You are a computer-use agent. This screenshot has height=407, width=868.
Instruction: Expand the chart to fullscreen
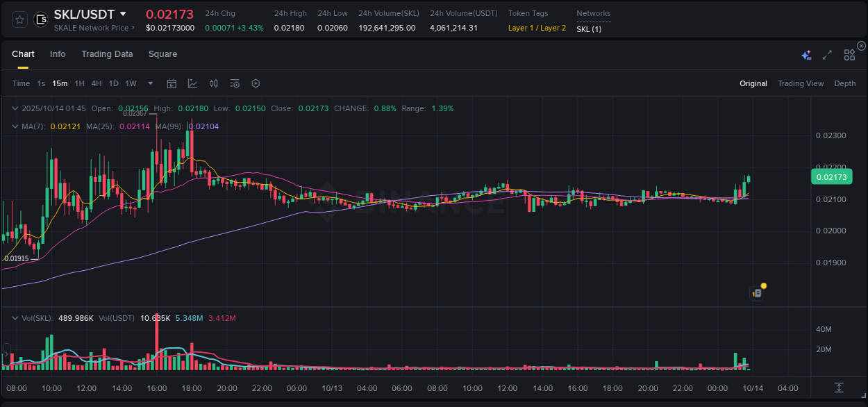pos(826,54)
